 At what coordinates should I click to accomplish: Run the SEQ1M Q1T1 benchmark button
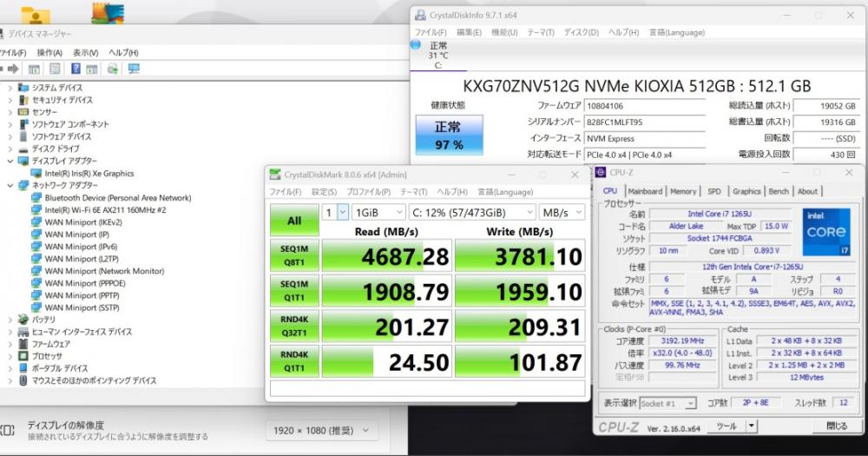pos(294,291)
